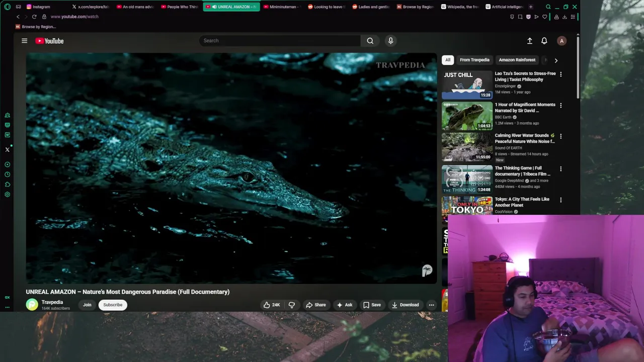The image size is (644, 362).
Task: Reload the page with refresh icon
Action: (x=34, y=17)
